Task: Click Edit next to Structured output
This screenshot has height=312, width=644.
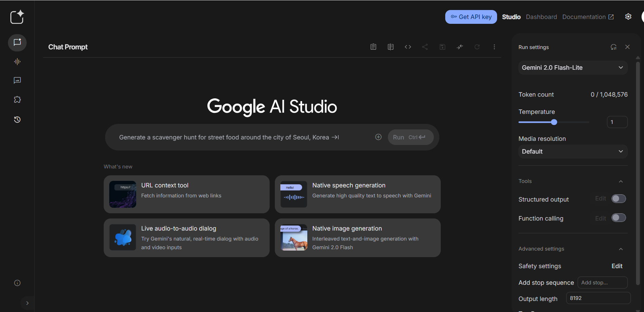Action: click(x=600, y=198)
